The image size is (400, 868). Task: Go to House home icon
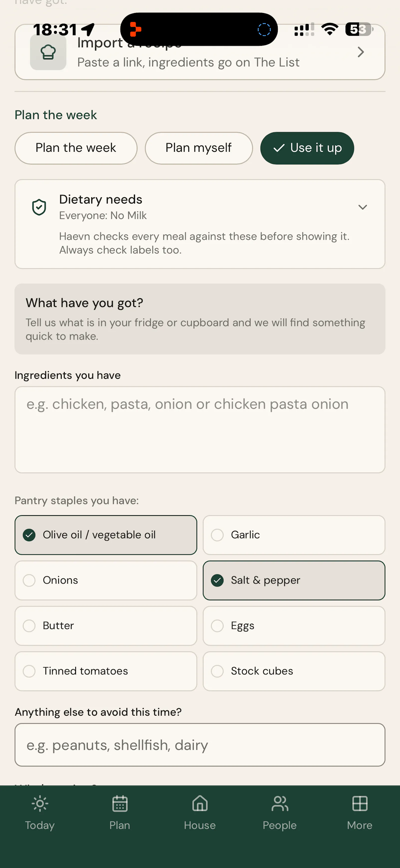click(x=200, y=804)
